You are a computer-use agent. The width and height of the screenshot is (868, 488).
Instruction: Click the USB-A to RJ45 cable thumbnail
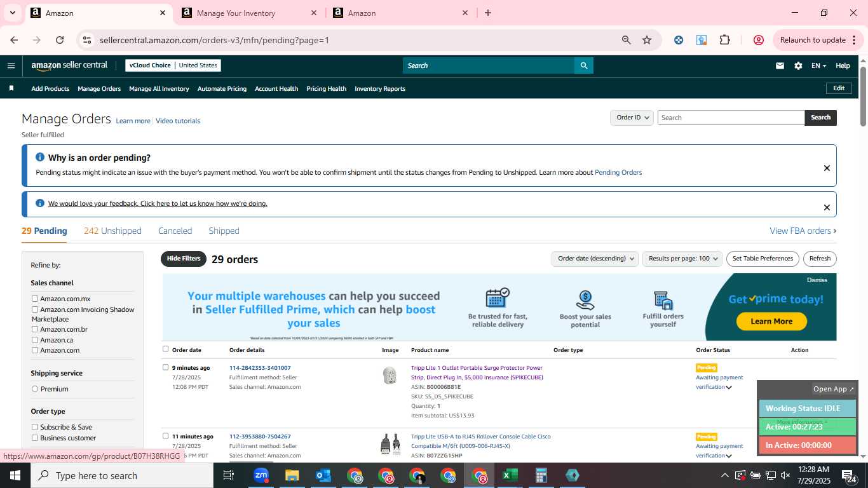[390, 444]
